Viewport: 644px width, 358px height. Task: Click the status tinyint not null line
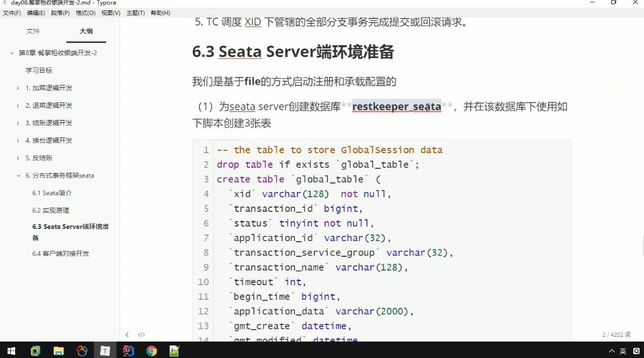coord(301,224)
